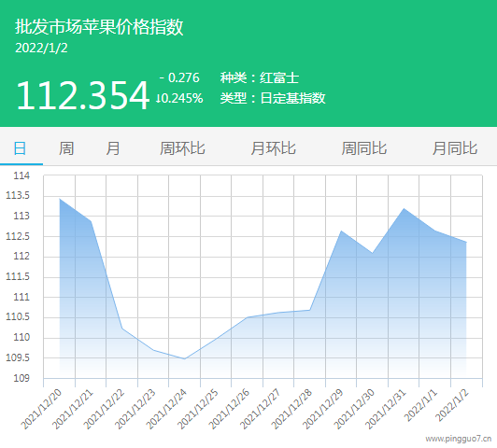Viewport: 497px width, 448px height.
Task: Click the 2021/12/31 peak data point
Action: 404,208
